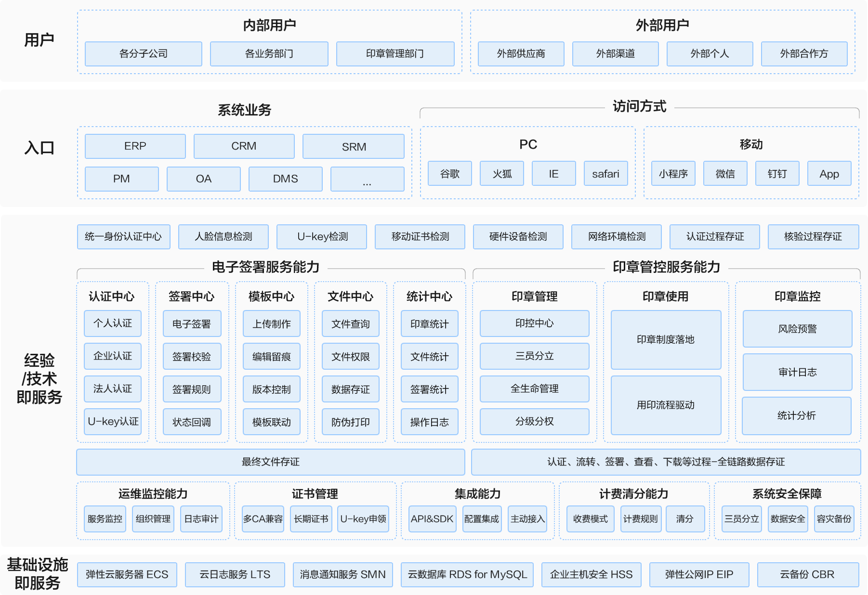
Task: Select the CRM box
Action: [x=244, y=146]
